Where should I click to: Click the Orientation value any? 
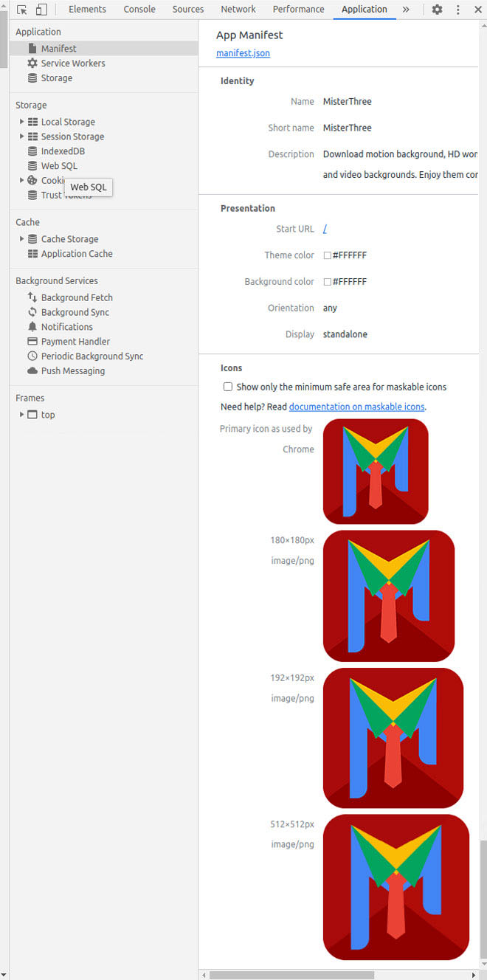[330, 308]
